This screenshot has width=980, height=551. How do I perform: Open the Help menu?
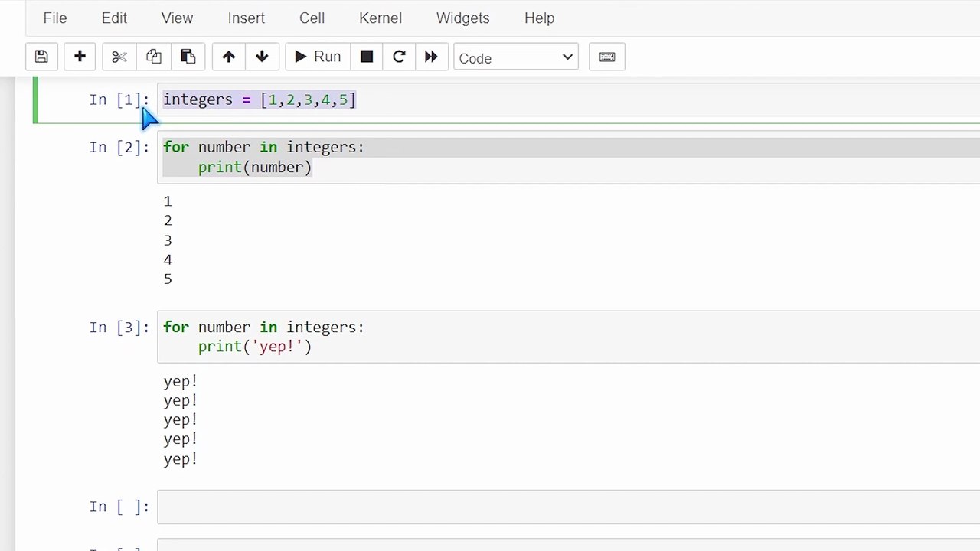tap(539, 18)
